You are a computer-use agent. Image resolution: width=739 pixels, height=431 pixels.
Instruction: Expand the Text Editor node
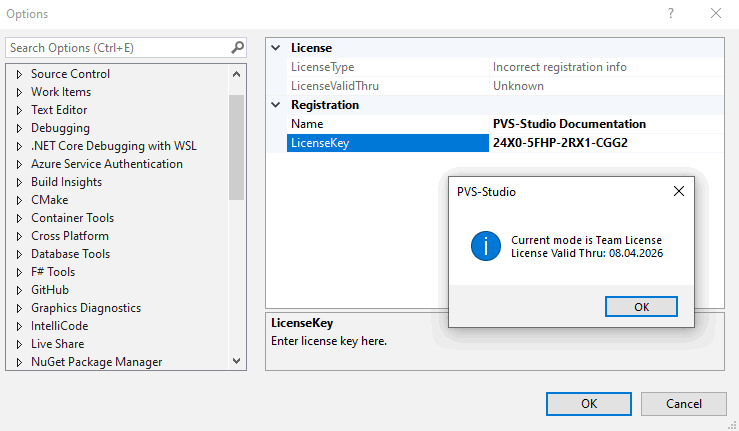coord(19,110)
